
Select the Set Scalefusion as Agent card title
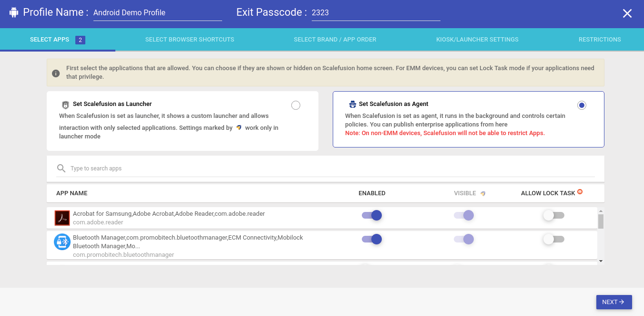[394, 104]
